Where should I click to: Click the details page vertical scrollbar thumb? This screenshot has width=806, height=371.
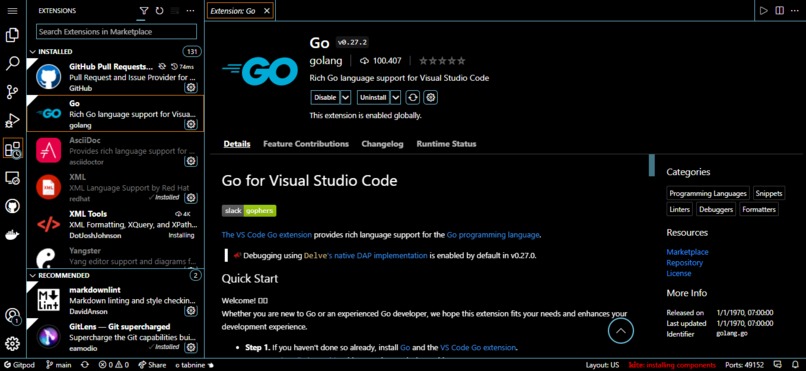point(652,165)
